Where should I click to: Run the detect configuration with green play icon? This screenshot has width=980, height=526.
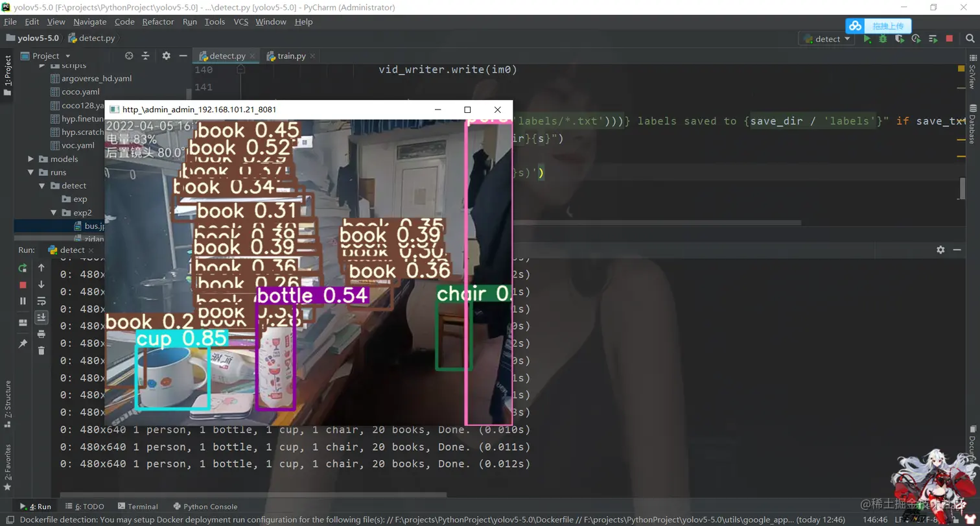[x=867, y=39]
